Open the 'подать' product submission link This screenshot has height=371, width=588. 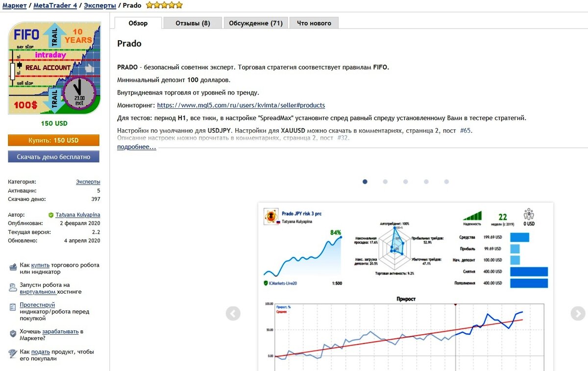click(x=41, y=352)
